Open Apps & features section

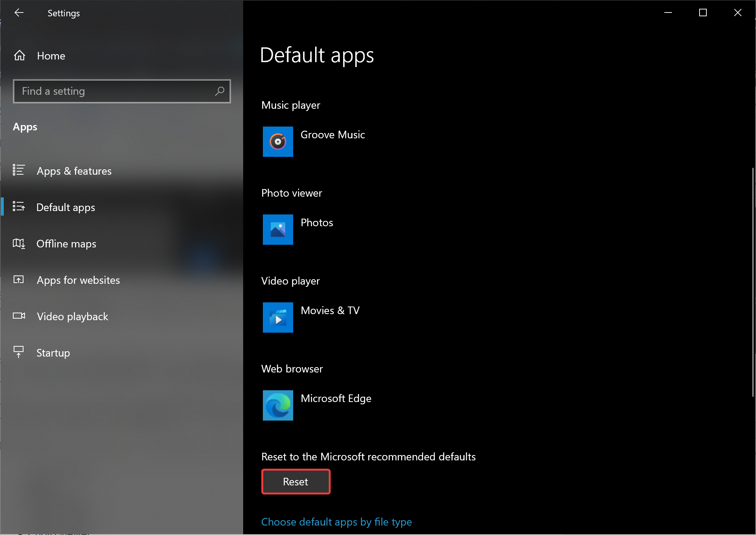(122, 171)
